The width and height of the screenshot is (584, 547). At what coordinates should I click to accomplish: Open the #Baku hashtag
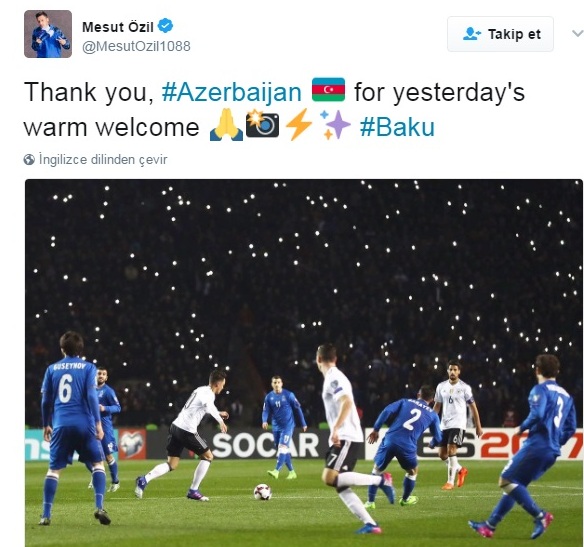[x=397, y=127]
